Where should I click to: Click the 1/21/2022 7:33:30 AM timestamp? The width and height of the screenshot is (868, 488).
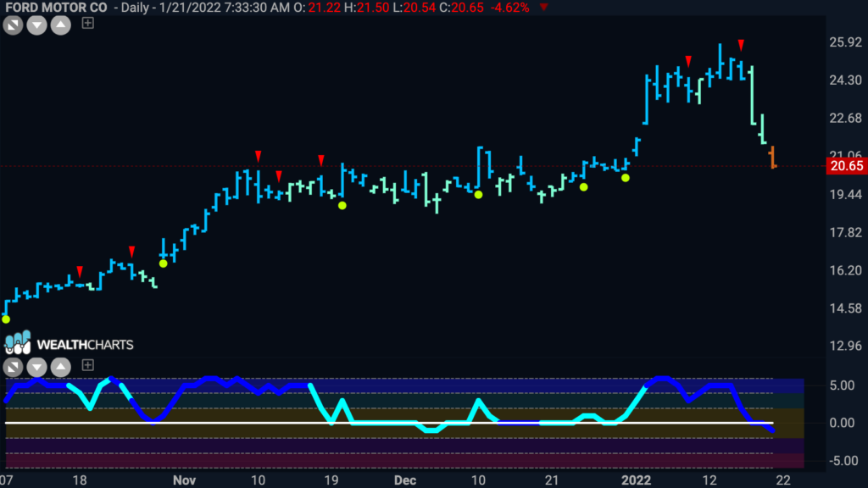(224, 8)
